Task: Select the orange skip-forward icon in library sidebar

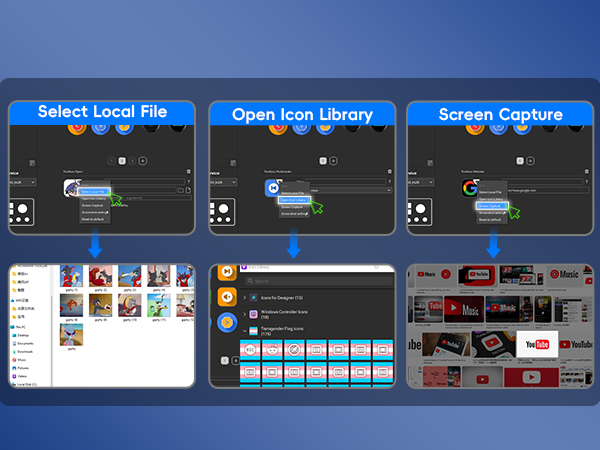Action: [x=229, y=270]
